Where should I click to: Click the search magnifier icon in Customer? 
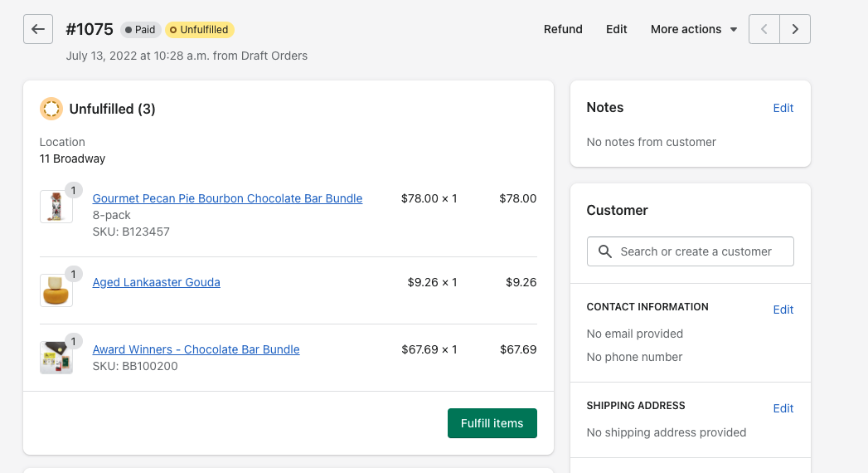[x=605, y=251]
